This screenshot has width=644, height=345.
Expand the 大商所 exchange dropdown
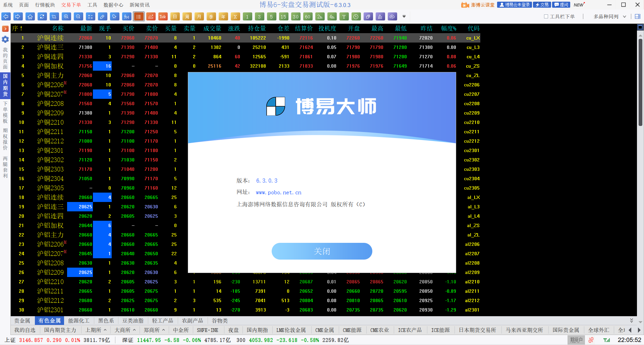tap(124, 330)
